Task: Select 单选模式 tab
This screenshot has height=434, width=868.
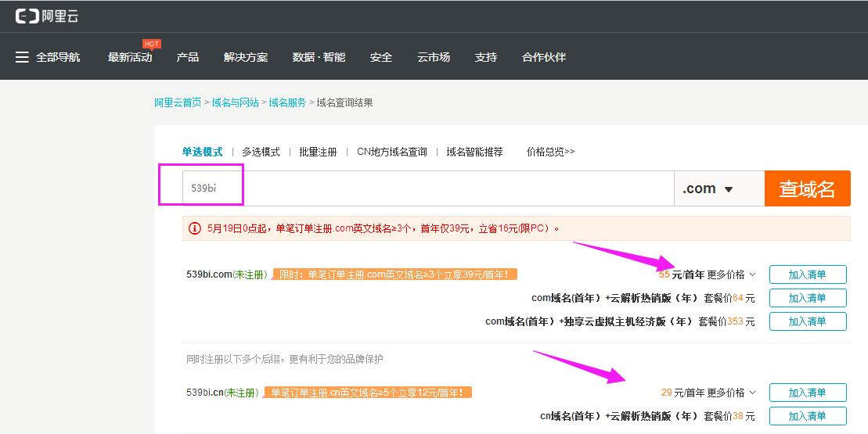Action: (x=202, y=152)
